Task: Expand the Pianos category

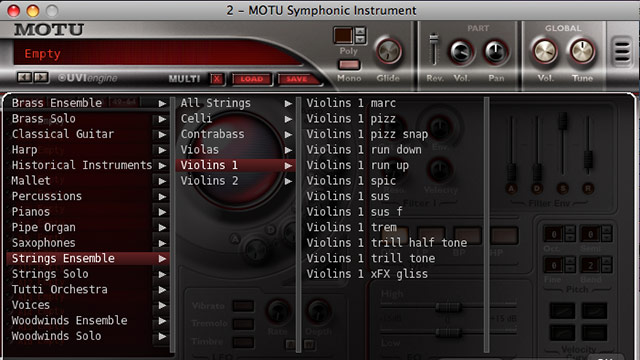Action: (89, 211)
